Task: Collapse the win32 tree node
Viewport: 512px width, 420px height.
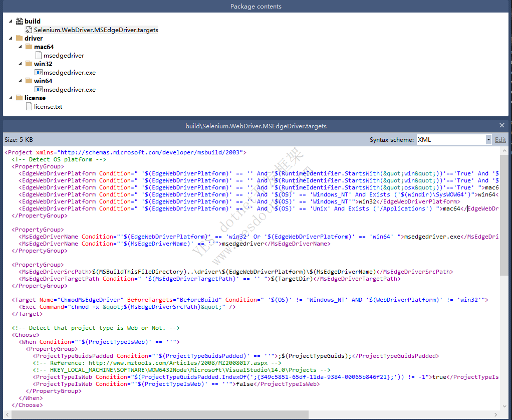Action: (x=20, y=64)
